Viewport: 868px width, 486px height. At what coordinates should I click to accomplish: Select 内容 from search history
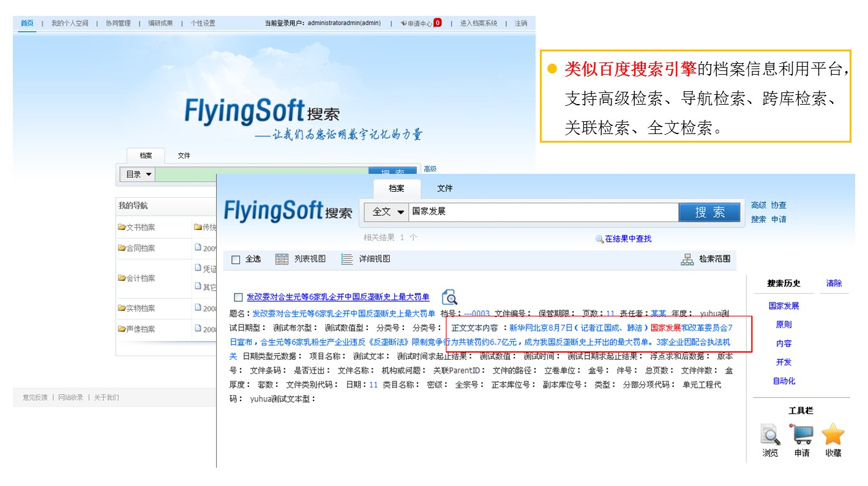(x=784, y=343)
